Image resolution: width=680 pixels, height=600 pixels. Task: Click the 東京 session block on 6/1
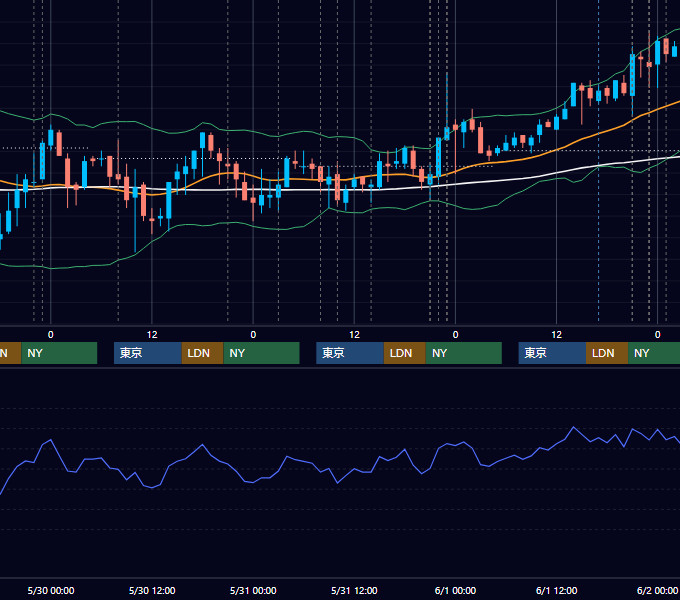pyautogui.click(x=552, y=353)
